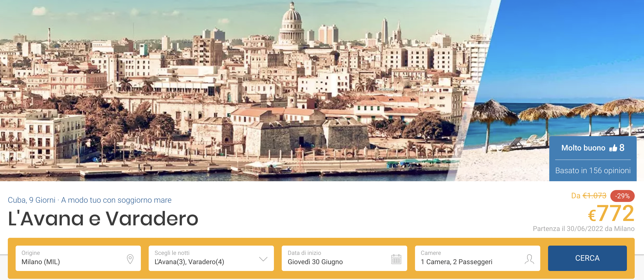Click Basato in 156 opinioni reviews text
This screenshot has height=280, width=644.
(593, 170)
